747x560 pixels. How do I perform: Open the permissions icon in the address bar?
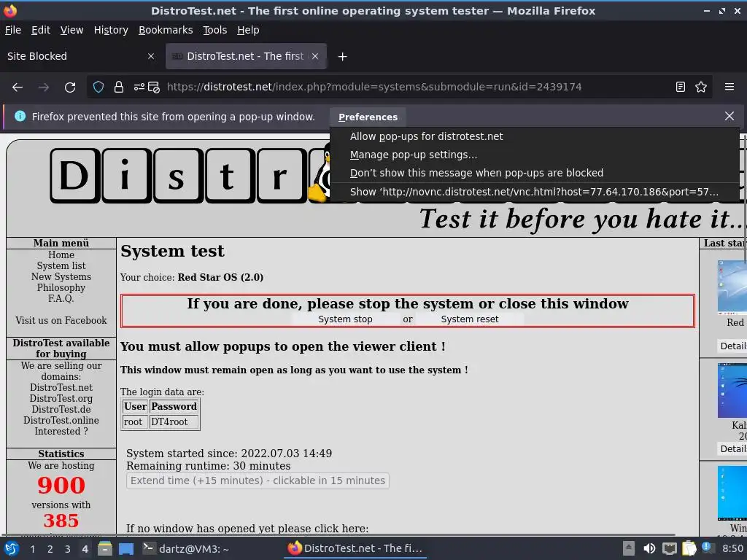point(139,87)
